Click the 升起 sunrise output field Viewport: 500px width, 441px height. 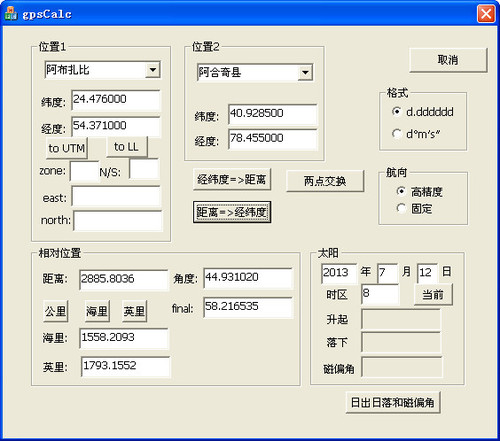click(401, 319)
